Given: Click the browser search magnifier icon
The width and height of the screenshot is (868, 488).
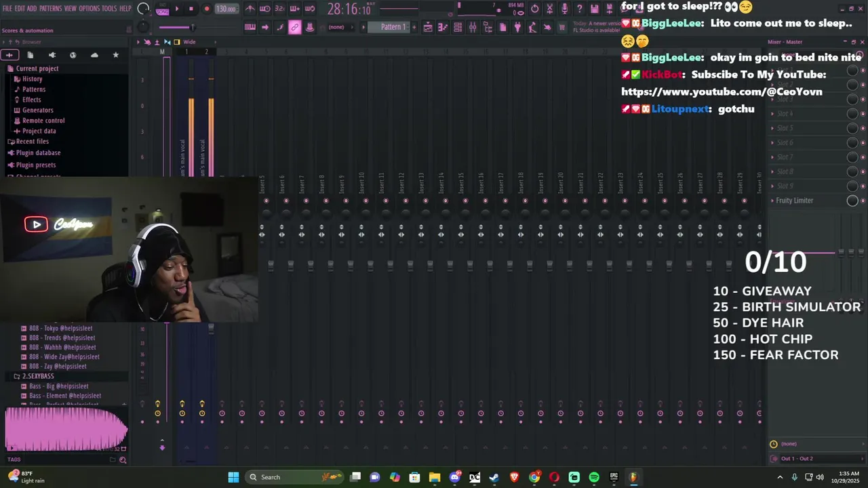Looking at the screenshot, I should click(x=123, y=460).
